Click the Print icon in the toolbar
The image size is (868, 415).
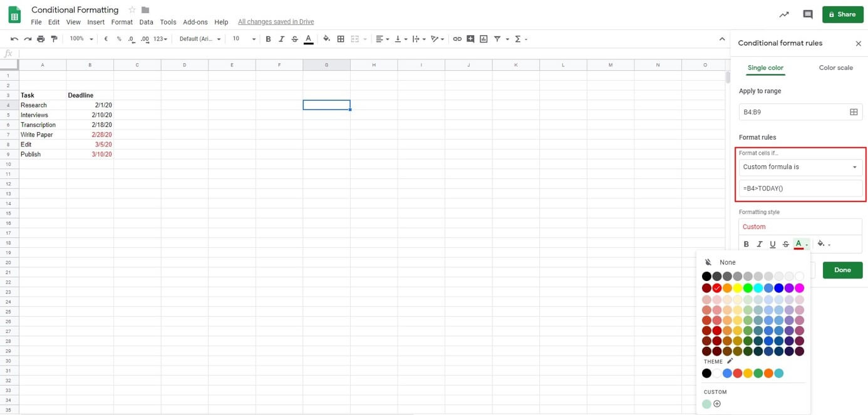coord(41,39)
